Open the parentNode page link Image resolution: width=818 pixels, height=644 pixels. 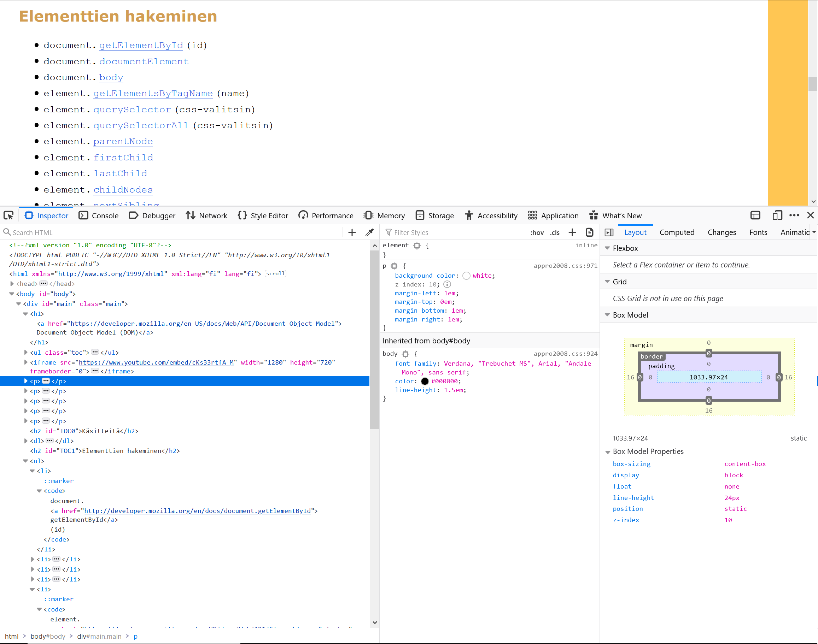(x=123, y=141)
